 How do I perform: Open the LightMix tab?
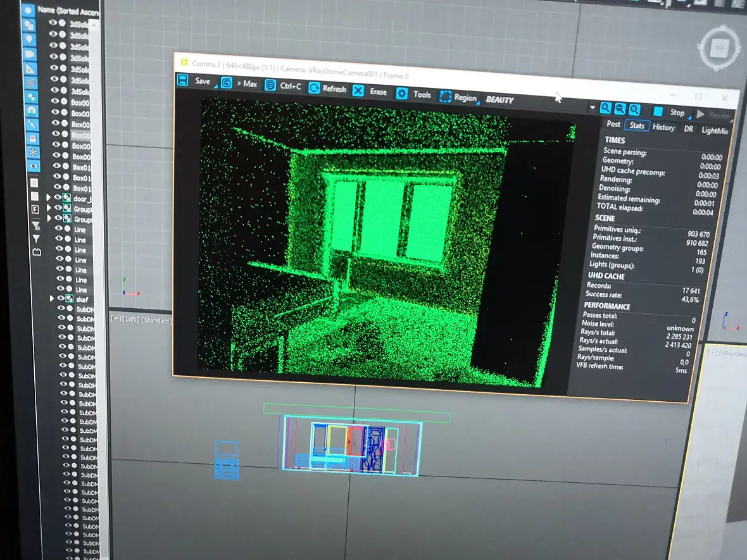pyautogui.click(x=714, y=130)
